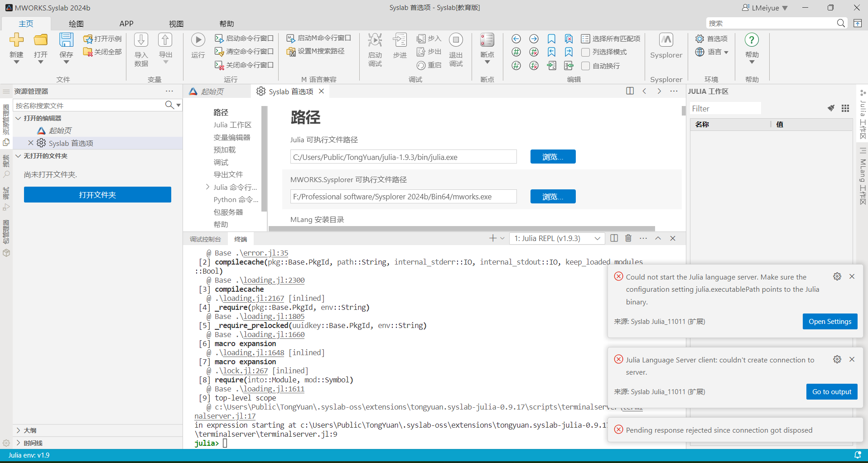Click the 新建 (New) plus icon
868x463 pixels.
16,40
